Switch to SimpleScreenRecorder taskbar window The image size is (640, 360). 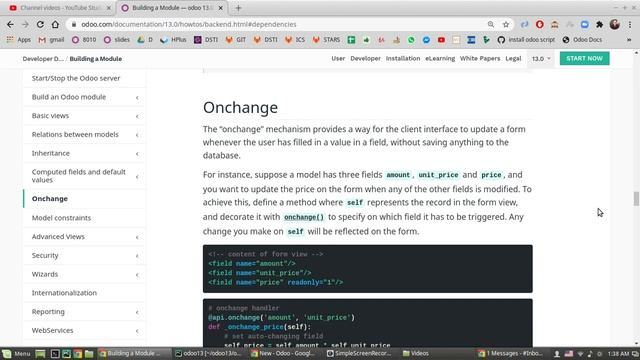click(x=359, y=353)
